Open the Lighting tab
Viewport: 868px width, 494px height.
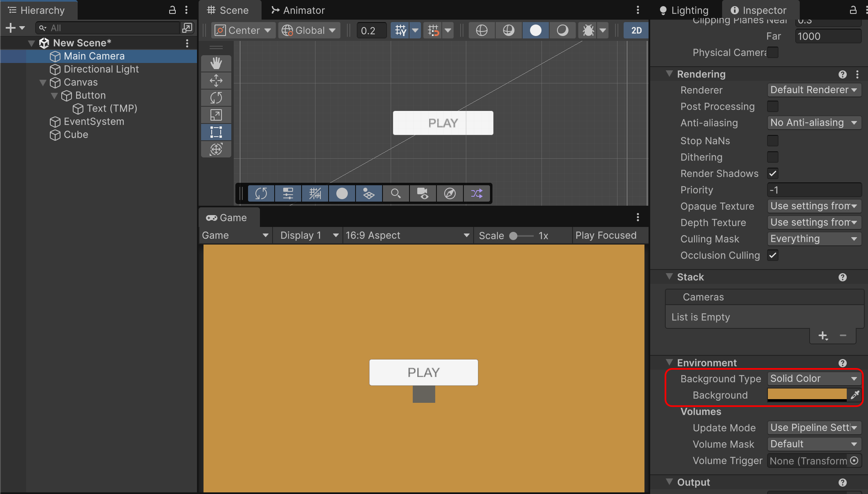coord(685,10)
